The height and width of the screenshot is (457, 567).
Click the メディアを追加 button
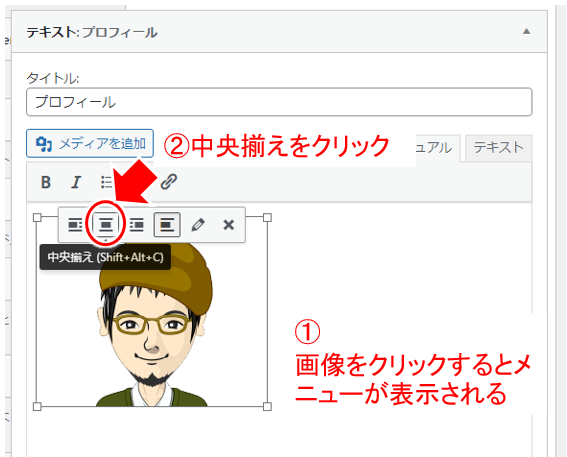click(x=90, y=144)
